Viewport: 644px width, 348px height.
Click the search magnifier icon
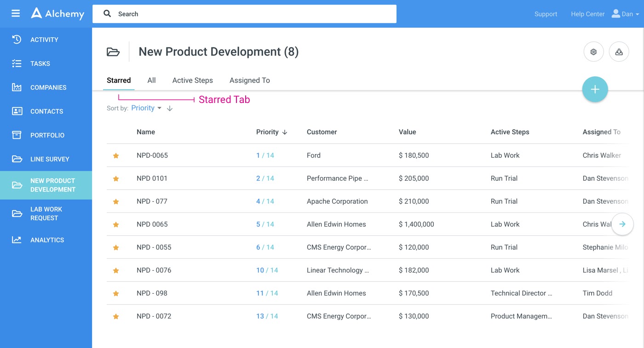coord(107,14)
